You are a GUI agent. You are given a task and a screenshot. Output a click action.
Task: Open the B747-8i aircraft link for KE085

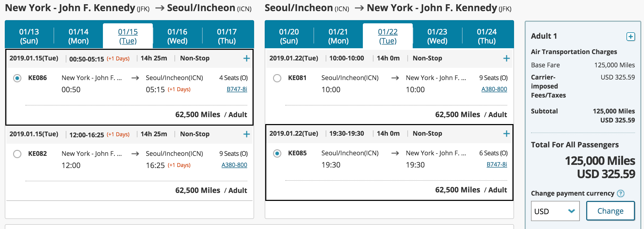point(497,165)
